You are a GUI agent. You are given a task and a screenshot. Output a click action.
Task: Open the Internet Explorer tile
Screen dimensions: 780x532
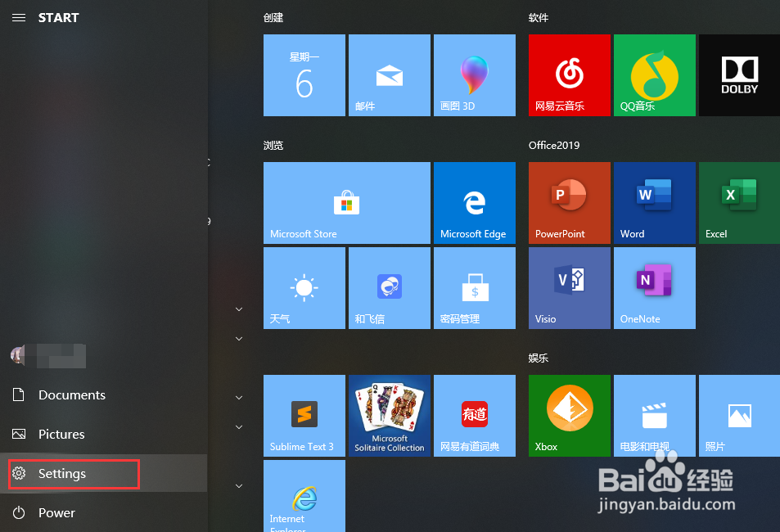pos(304,496)
